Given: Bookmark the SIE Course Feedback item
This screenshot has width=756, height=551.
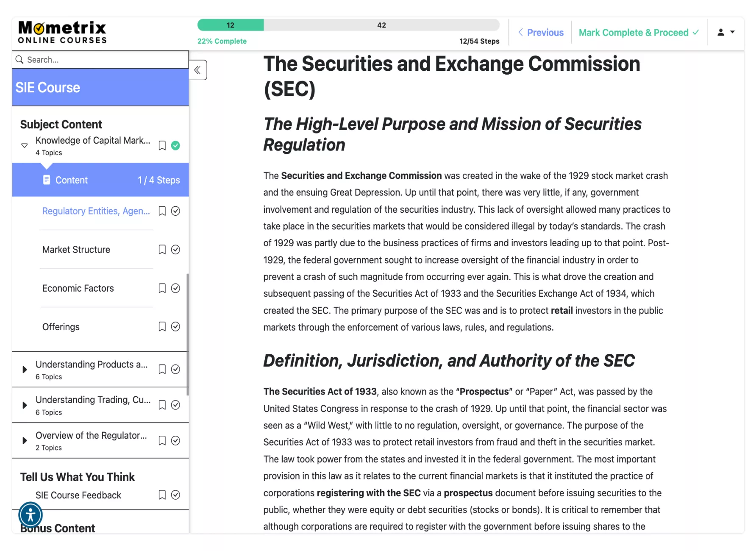Looking at the screenshot, I should 162,495.
